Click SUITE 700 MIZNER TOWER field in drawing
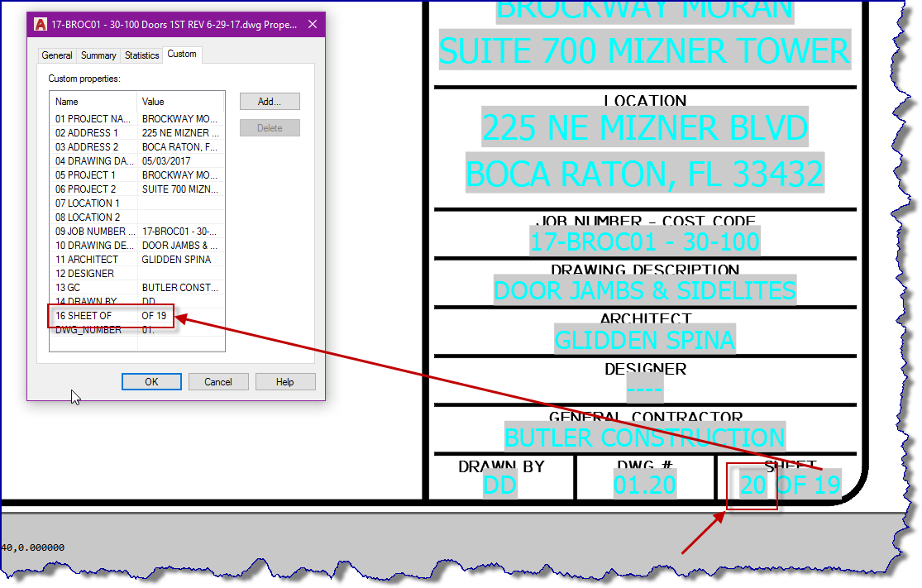This screenshot has width=922, height=588. click(x=644, y=50)
